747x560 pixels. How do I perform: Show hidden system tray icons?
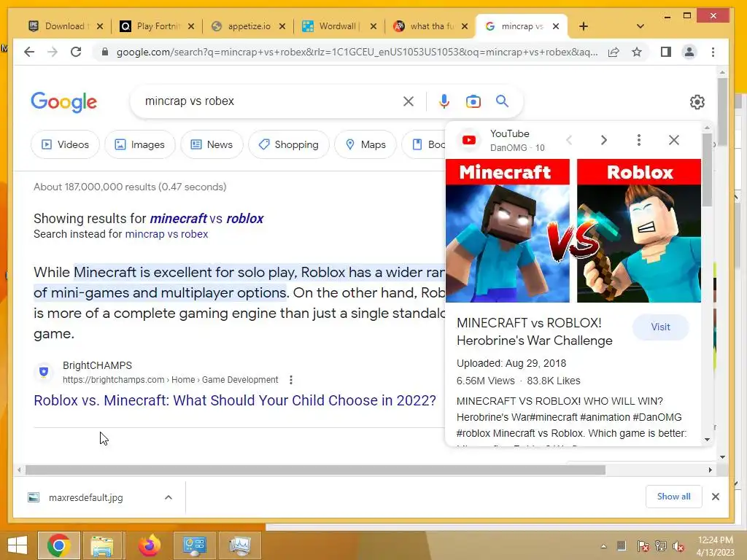point(603,546)
